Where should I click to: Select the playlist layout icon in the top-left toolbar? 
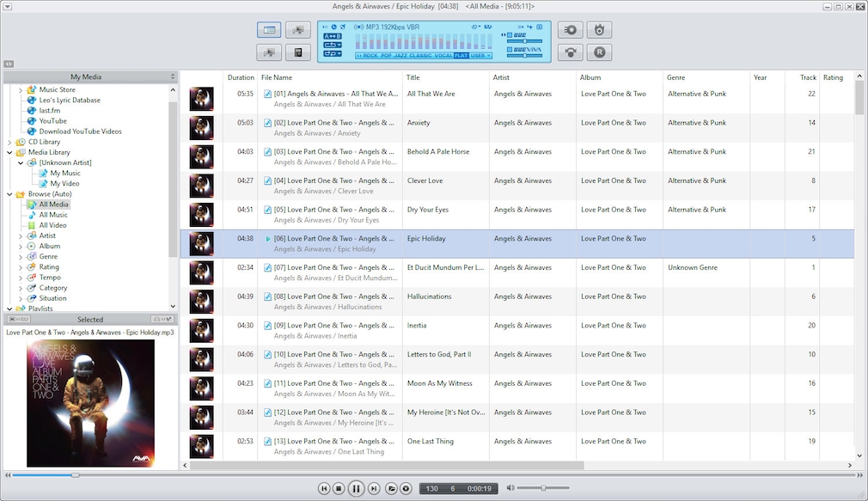[x=269, y=30]
